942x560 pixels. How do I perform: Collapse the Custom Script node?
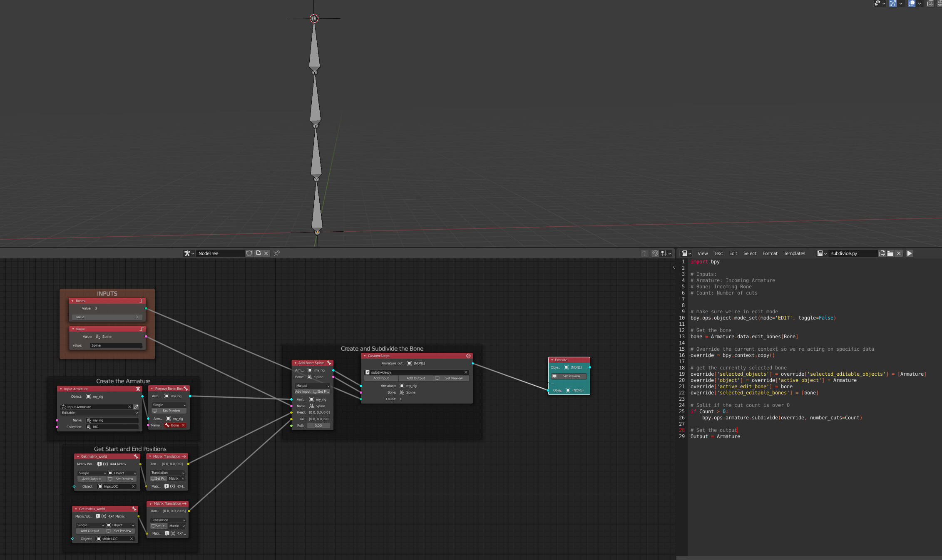(x=365, y=356)
